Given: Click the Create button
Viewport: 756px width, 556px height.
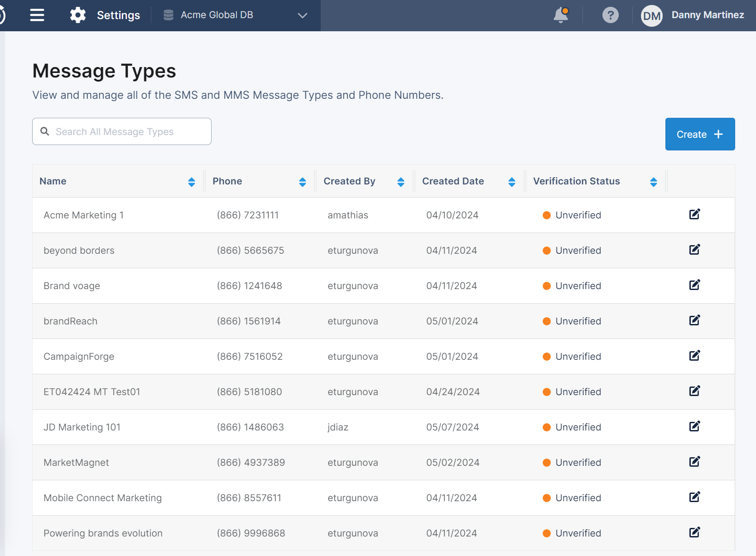Looking at the screenshot, I should click(x=700, y=134).
